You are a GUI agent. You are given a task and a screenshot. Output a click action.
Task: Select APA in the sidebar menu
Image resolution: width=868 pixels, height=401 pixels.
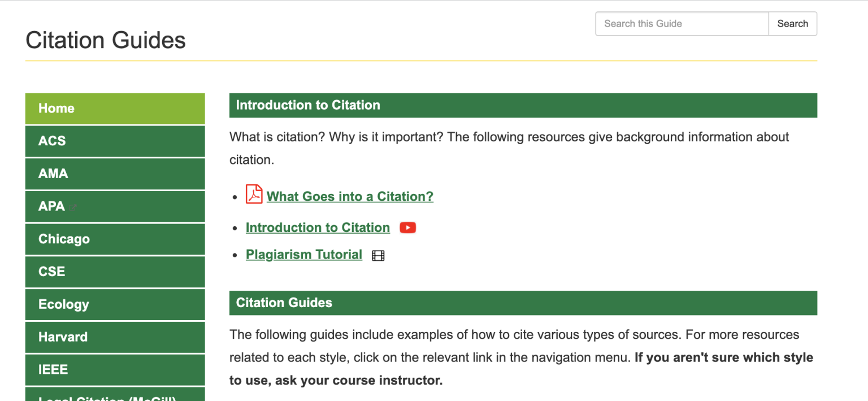[115, 206]
